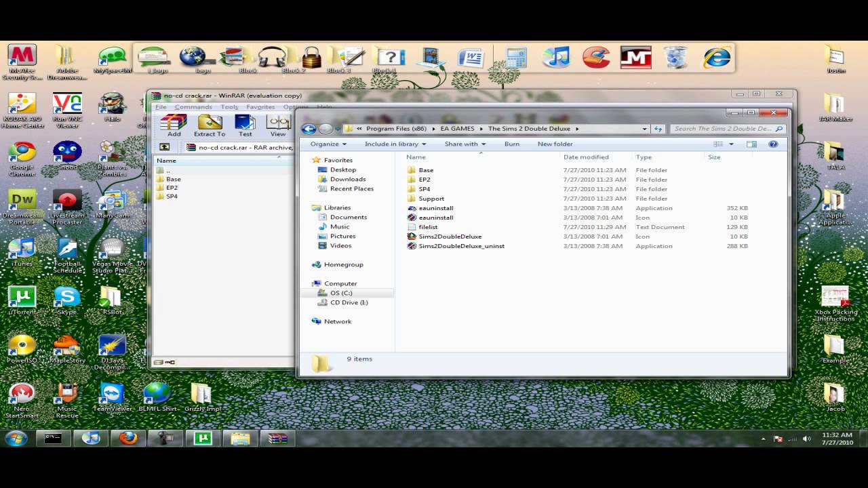Toggle the Explorer preview pane icon

pos(751,144)
